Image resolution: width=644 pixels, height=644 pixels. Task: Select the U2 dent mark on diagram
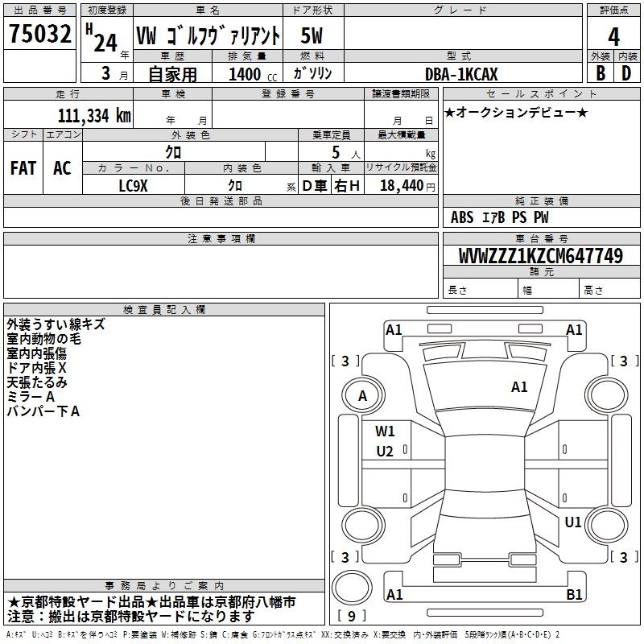click(x=385, y=452)
